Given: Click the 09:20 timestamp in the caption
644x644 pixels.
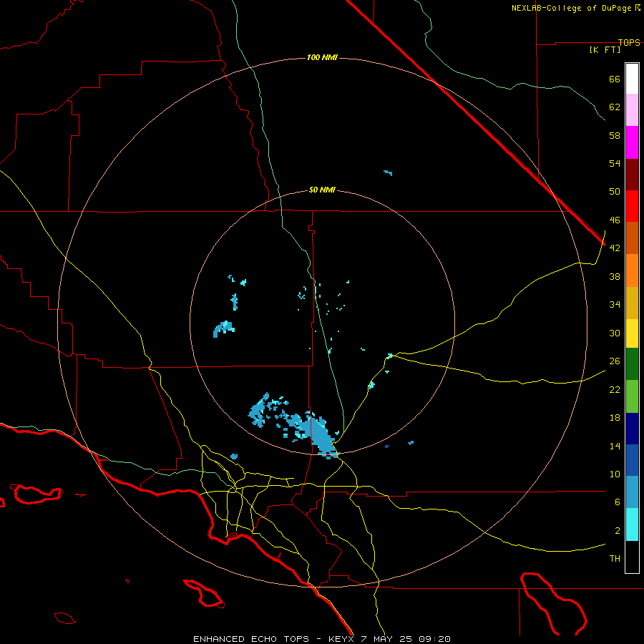Looking at the screenshot, I should point(434,639).
